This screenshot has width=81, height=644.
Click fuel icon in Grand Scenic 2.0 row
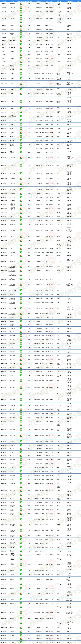[x=21, y=152]
